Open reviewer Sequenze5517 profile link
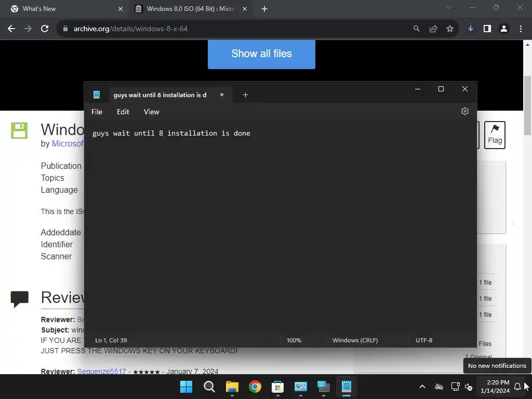Viewport: 532px width, 399px height. 101,371
